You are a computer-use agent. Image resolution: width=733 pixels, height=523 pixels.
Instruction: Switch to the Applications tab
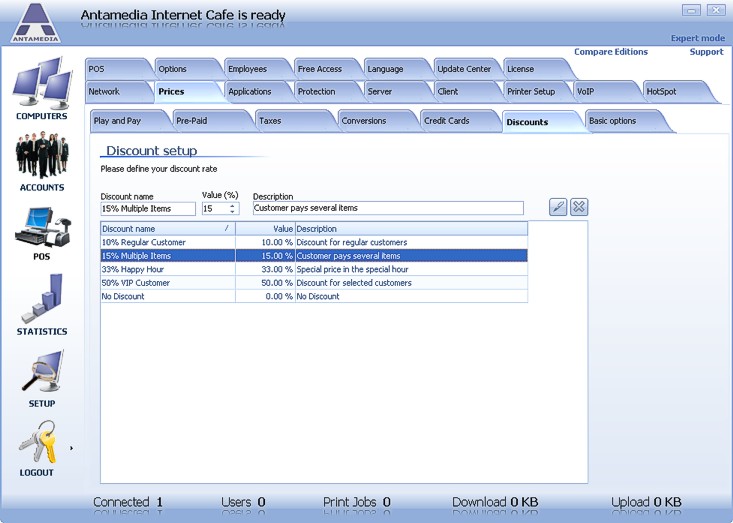pyautogui.click(x=256, y=92)
